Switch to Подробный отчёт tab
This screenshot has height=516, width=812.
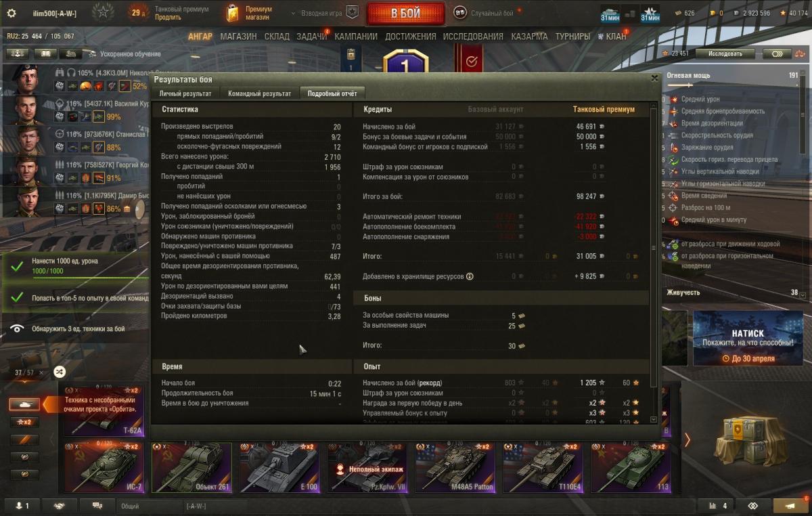click(x=332, y=93)
